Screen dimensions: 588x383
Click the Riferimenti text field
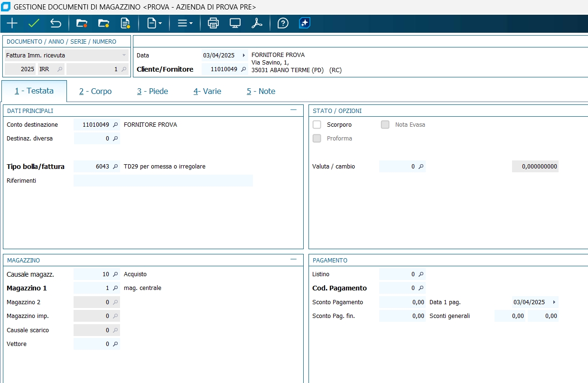(x=163, y=181)
